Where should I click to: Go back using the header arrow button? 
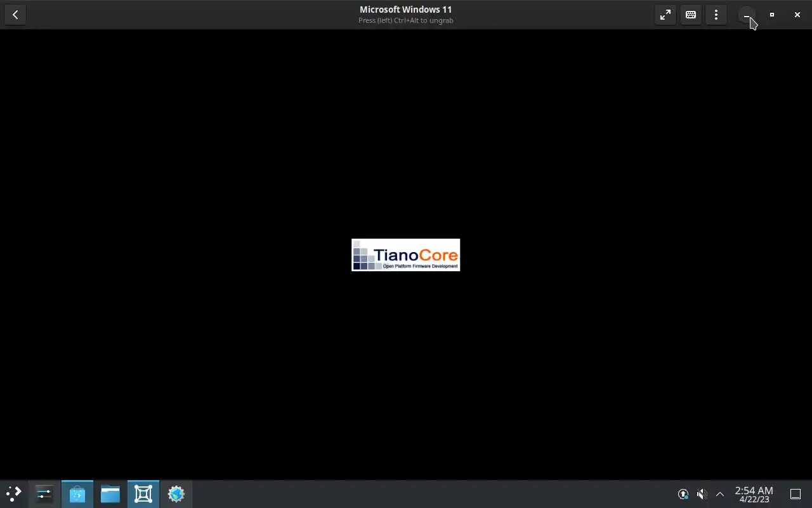pos(15,15)
